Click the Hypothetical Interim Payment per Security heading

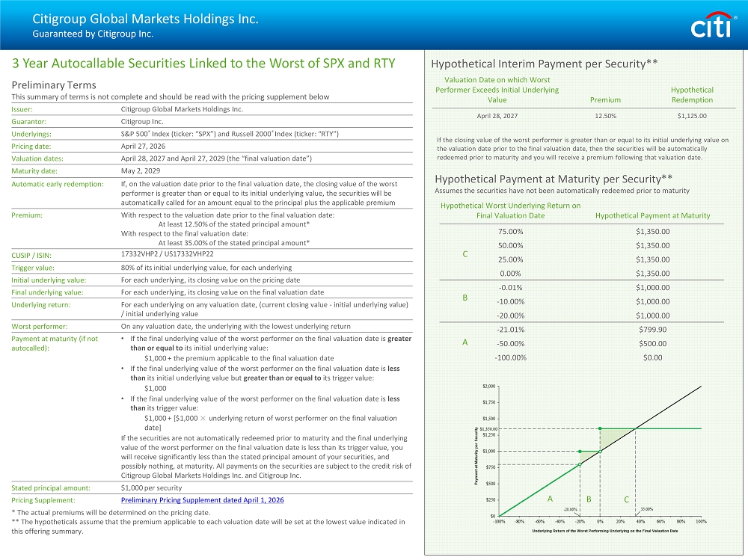[x=544, y=64]
